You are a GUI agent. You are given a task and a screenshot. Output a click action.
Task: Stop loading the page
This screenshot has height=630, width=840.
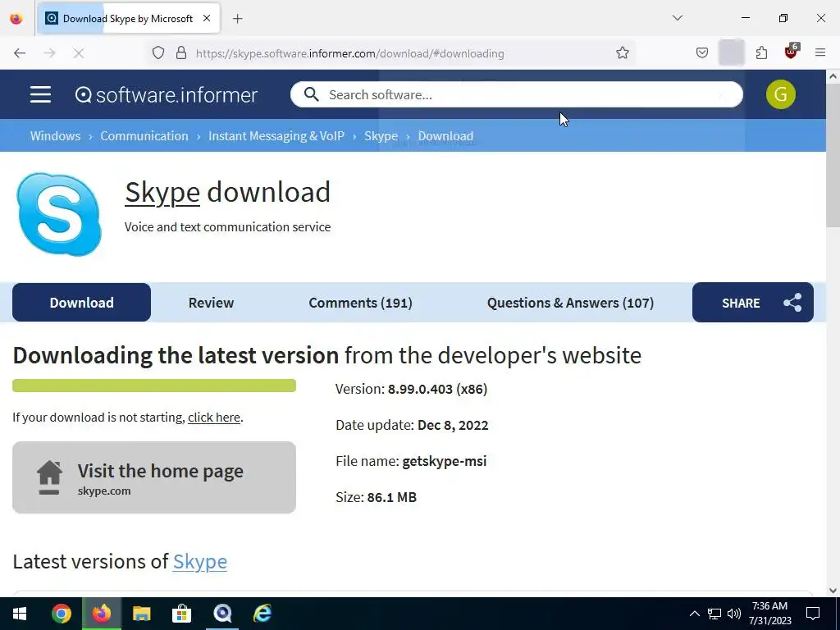79,53
